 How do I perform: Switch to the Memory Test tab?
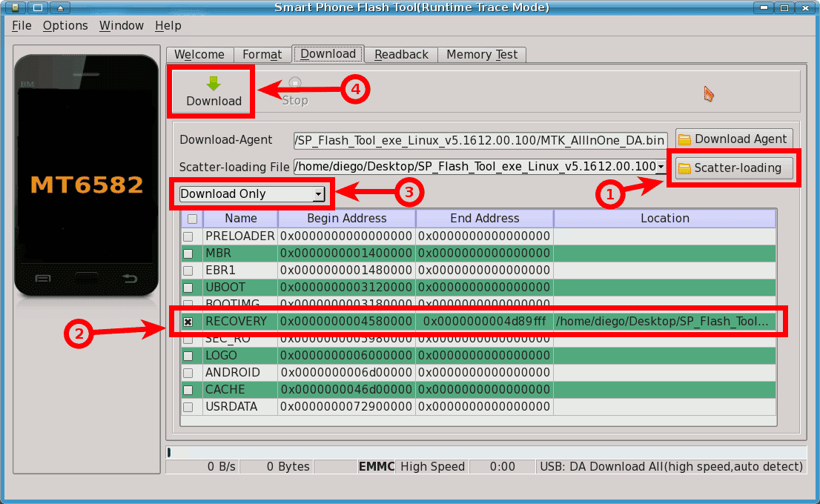481,55
